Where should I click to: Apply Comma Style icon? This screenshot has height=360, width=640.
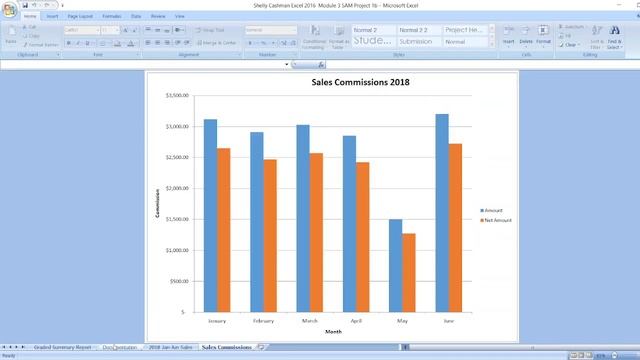point(273,43)
